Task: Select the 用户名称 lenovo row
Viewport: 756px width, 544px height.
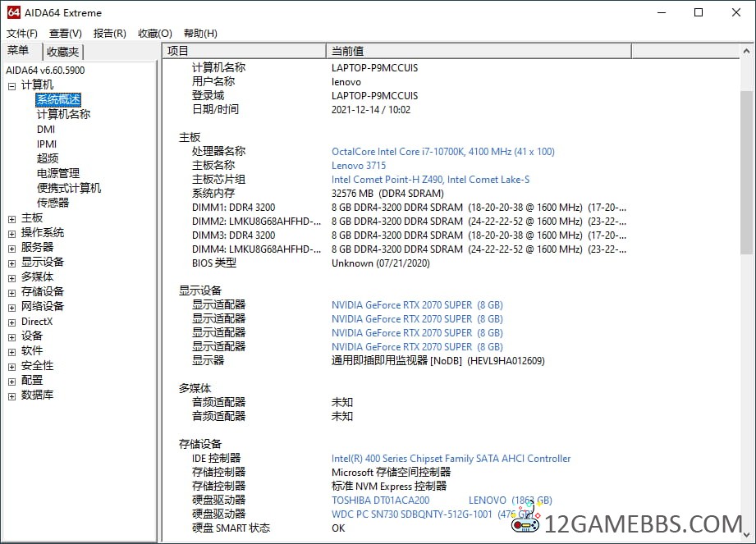Action: tap(277, 81)
